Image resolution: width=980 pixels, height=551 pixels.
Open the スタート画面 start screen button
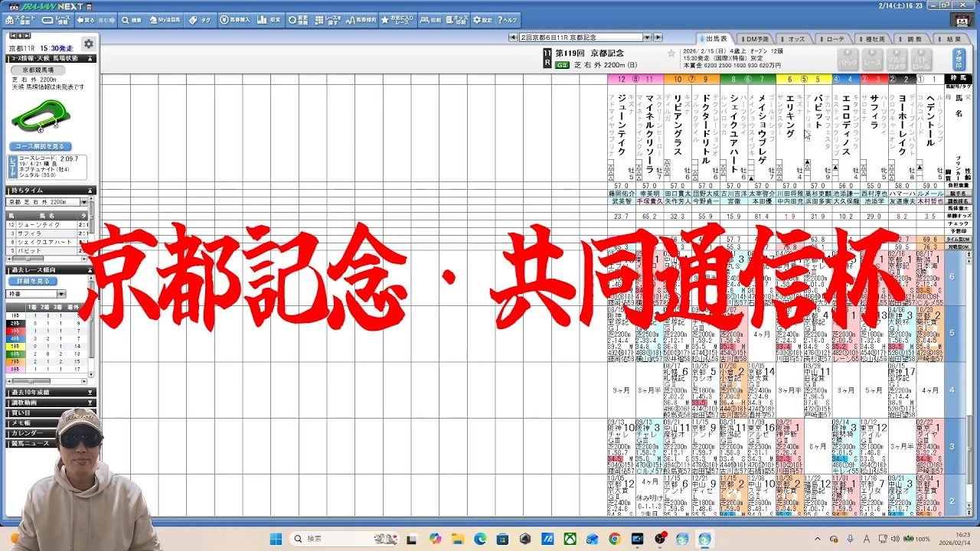point(21,20)
